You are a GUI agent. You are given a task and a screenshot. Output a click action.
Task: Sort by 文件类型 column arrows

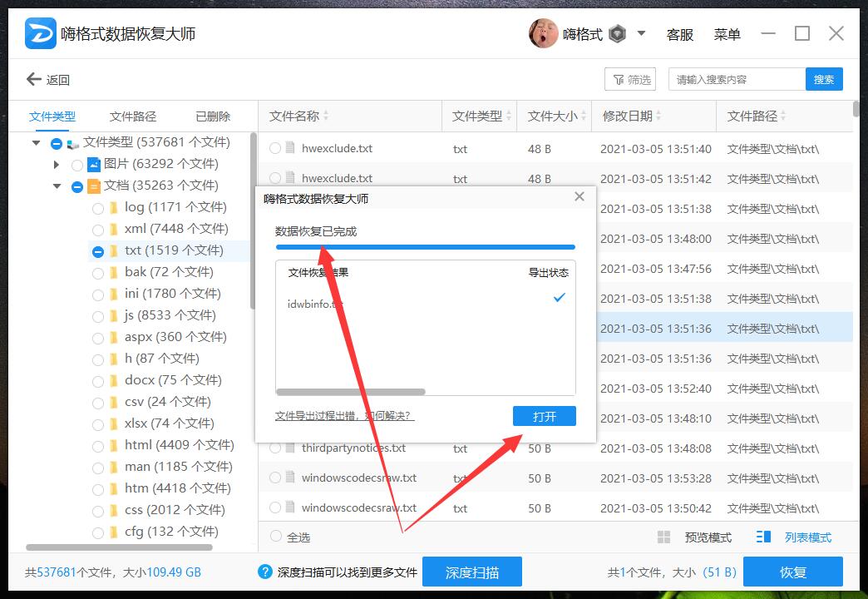pyautogui.click(x=509, y=116)
